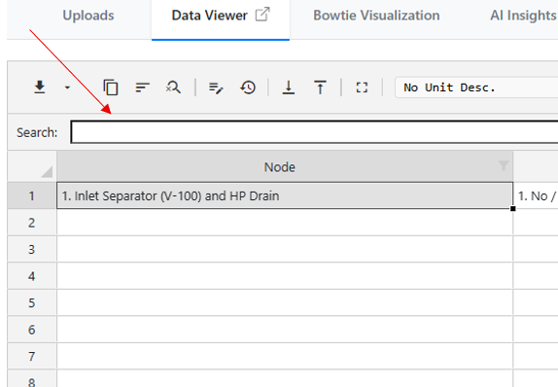Click the sort lines icon
Image resolution: width=558 pixels, height=387 pixels.
click(x=142, y=87)
